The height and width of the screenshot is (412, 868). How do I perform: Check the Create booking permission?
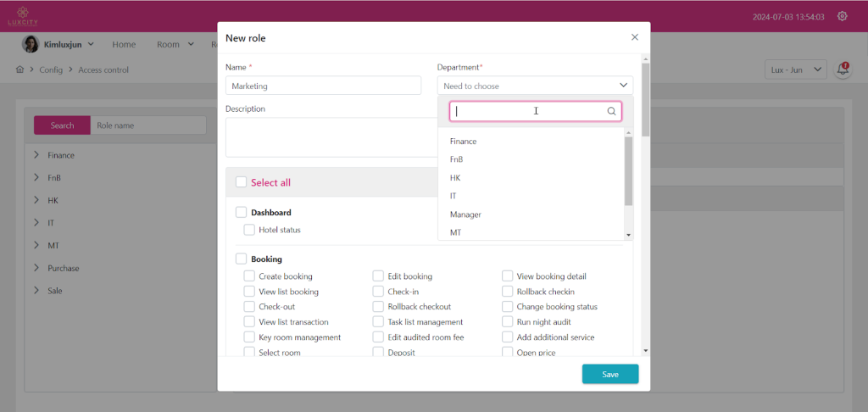pos(249,276)
